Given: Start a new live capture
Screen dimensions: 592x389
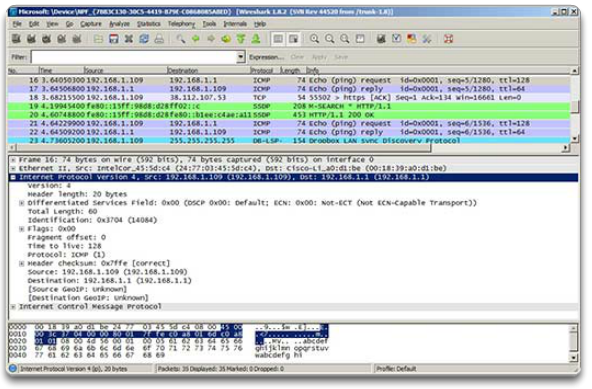Looking at the screenshot, I should click(x=46, y=39).
